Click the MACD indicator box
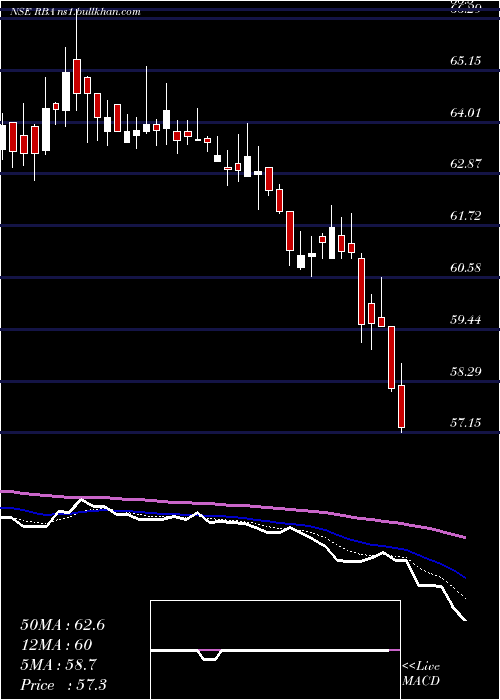 tap(275, 650)
